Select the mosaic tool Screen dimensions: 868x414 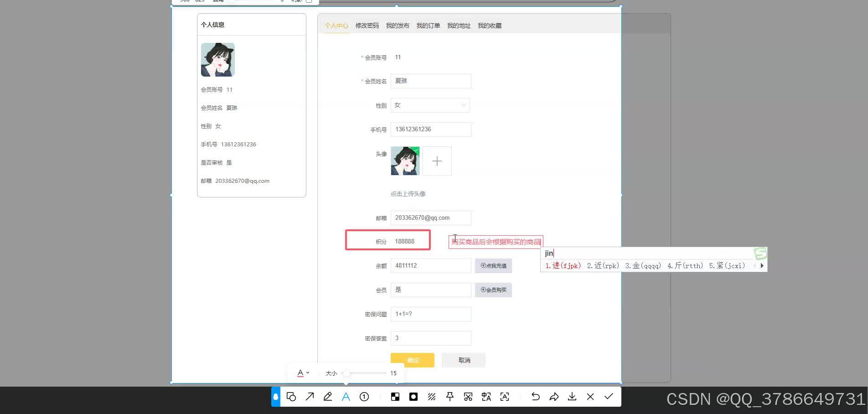point(395,397)
